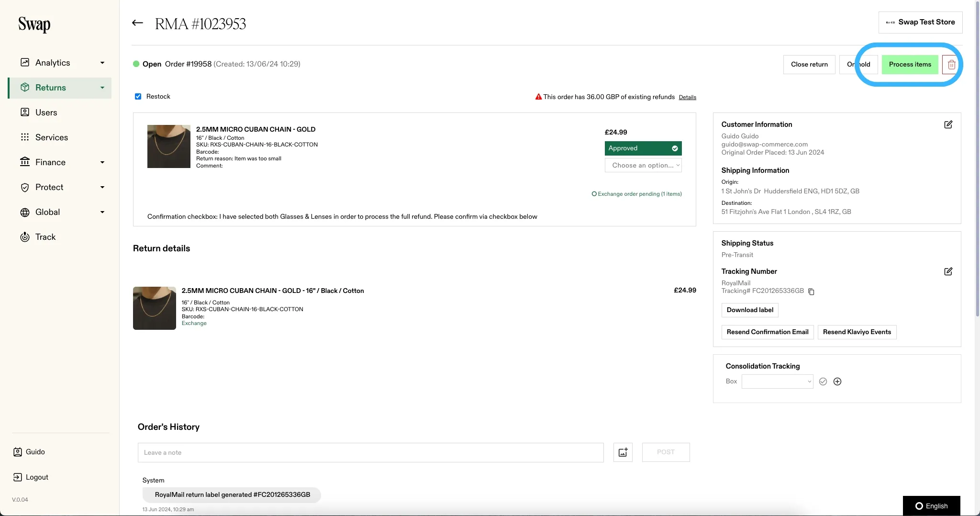980x516 pixels.
Task: Copy tracking number FC201265336GB
Action: (811, 292)
